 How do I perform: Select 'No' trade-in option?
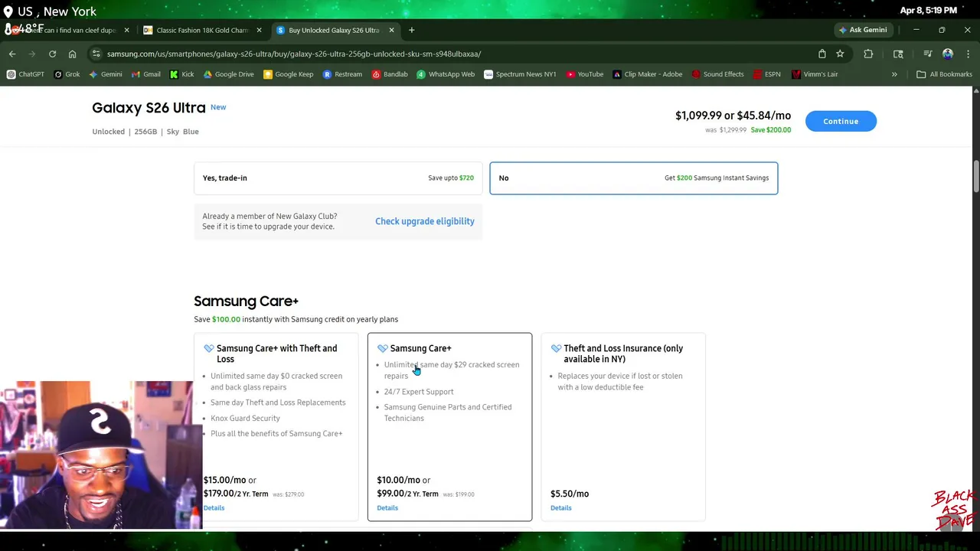click(633, 178)
